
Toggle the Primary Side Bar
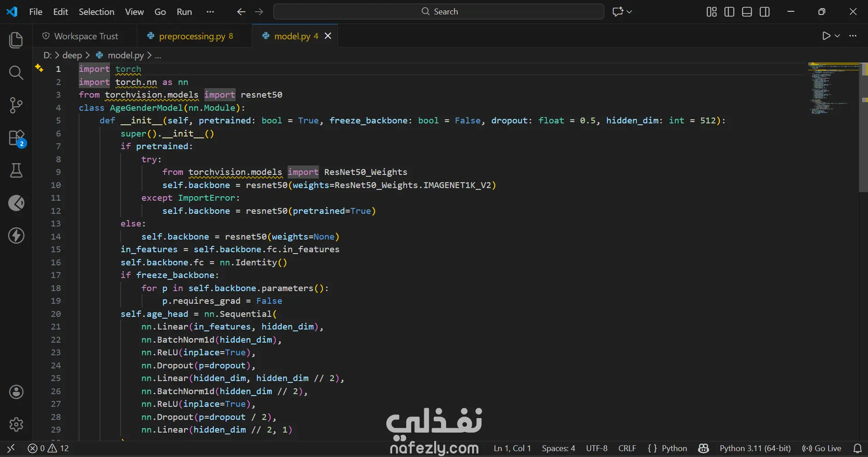(x=729, y=12)
